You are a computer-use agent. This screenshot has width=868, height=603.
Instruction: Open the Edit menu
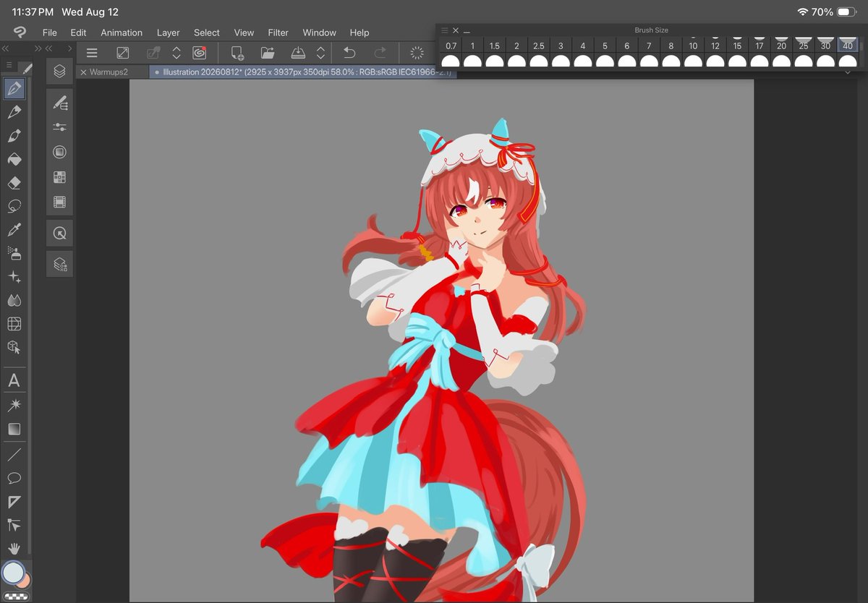point(78,33)
